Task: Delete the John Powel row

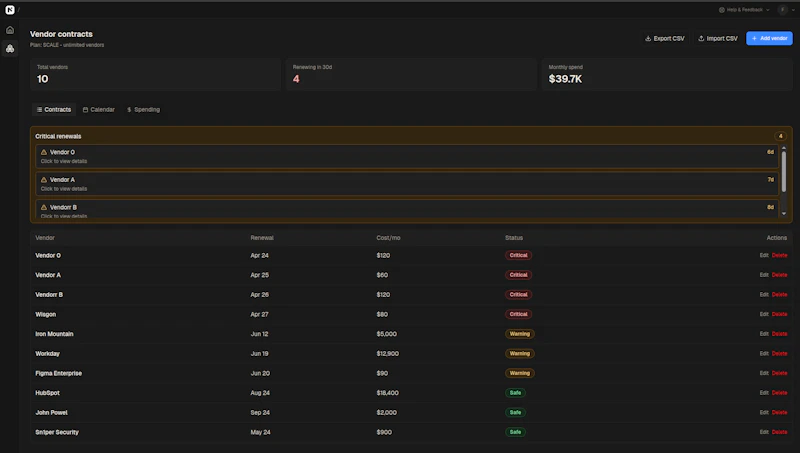Action: tap(779, 412)
